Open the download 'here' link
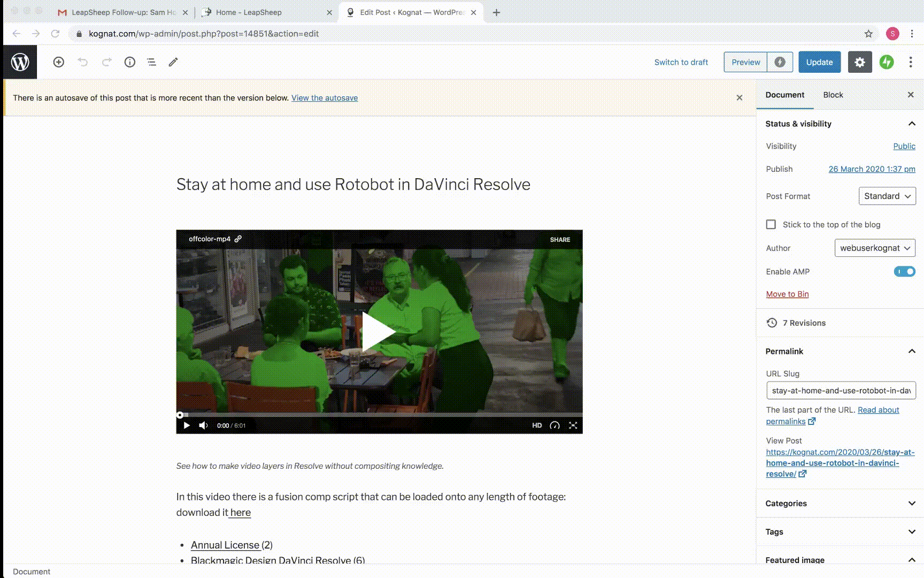 click(240, 512)
